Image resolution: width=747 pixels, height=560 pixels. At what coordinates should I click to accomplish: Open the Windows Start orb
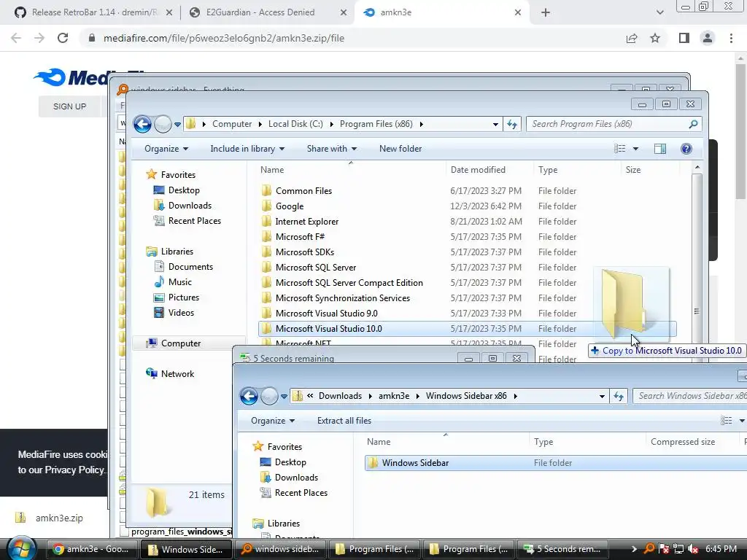[x=21, y=548]
